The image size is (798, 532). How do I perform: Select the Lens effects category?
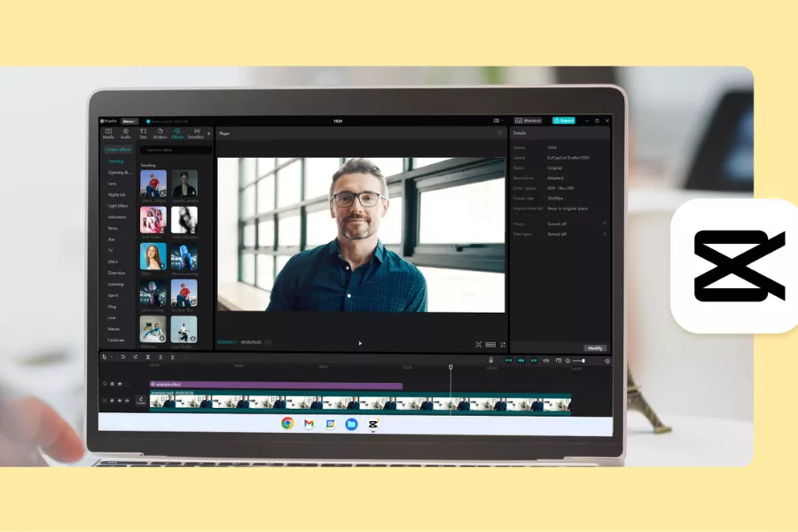(x=113, y=184)
